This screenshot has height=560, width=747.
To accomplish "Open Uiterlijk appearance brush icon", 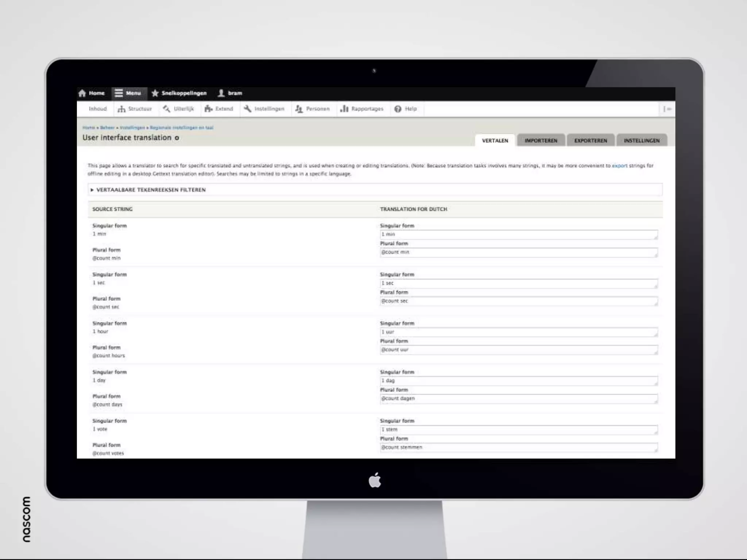I will click(x=167, y=109).
